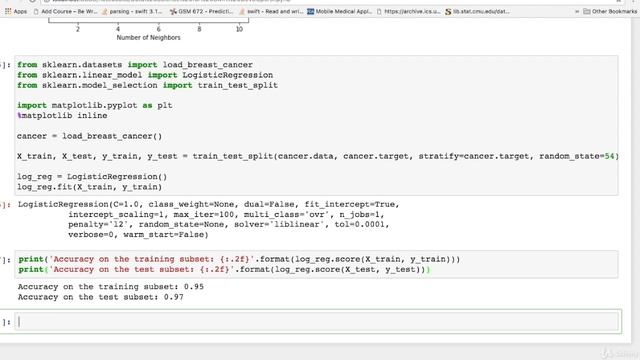
Task: Click the train_test_split assignment line
Action: [318, 156]
